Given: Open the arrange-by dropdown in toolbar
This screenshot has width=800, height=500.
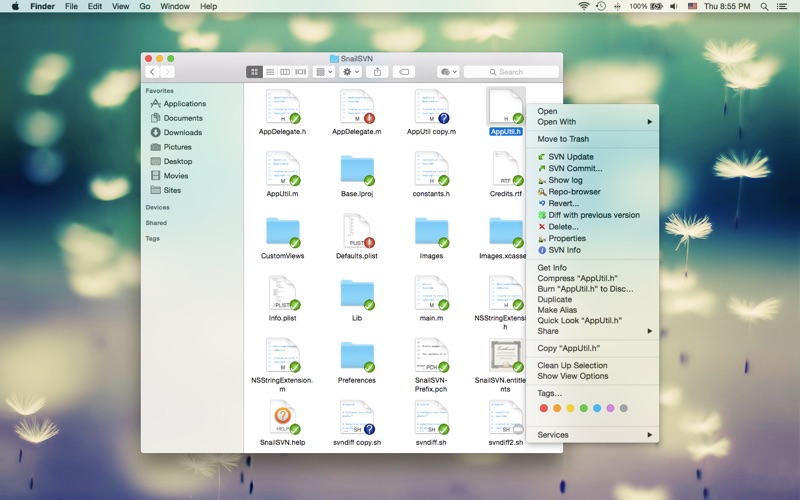Looking at the screenshot, I should click(x=324, y=72).
